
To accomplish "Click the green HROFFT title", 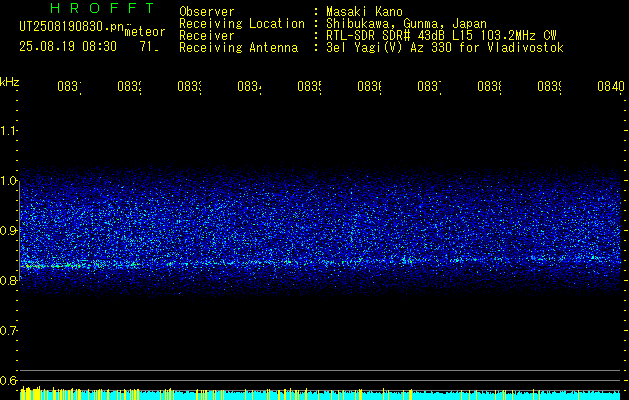I will coord(102,8).
